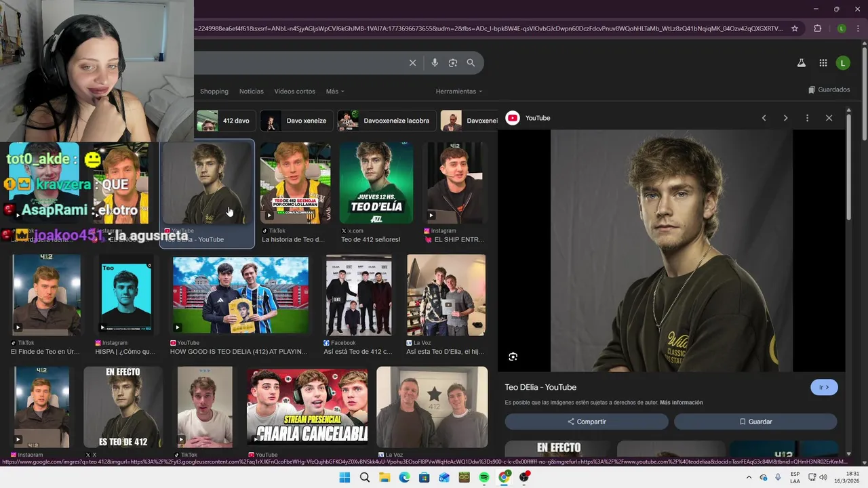Open Search Labs flask icon
This screenshot has height=488, width=868.
(801, 63)
